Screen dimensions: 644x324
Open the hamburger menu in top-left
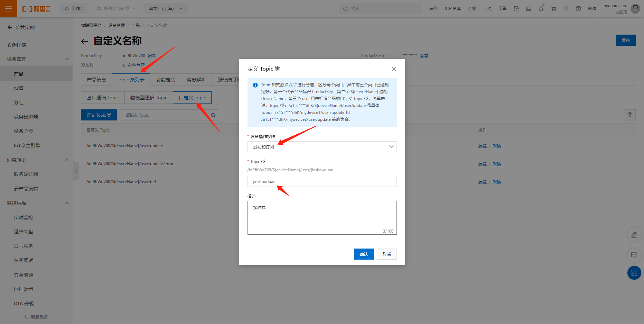pyautogui.click(x=9, y=9)
